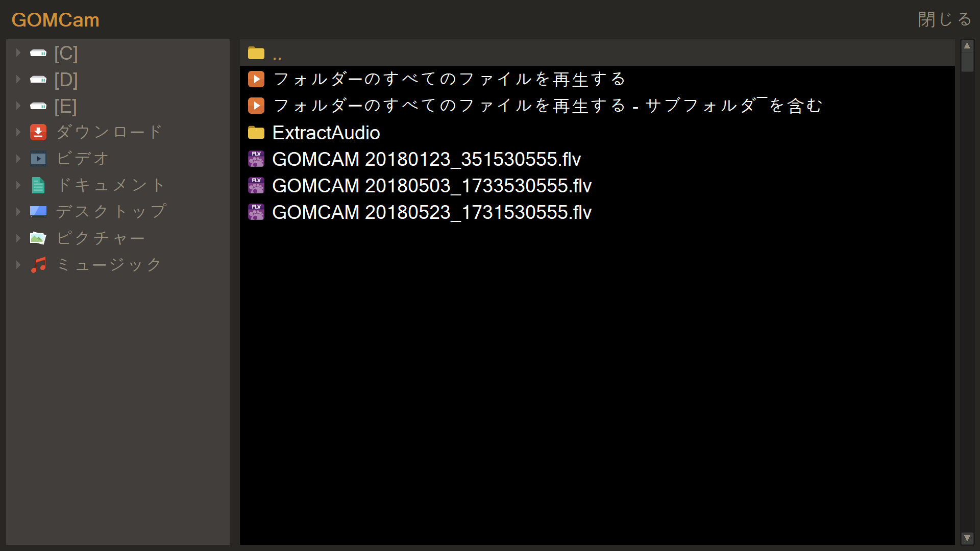Expand the [E] drive tree arrow
This screenshot has height=551, width=980.
(x=18, y=106)
